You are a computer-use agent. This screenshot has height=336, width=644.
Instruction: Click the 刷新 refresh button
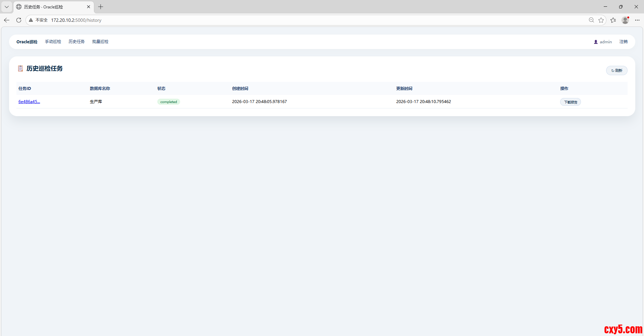[616, 70]
